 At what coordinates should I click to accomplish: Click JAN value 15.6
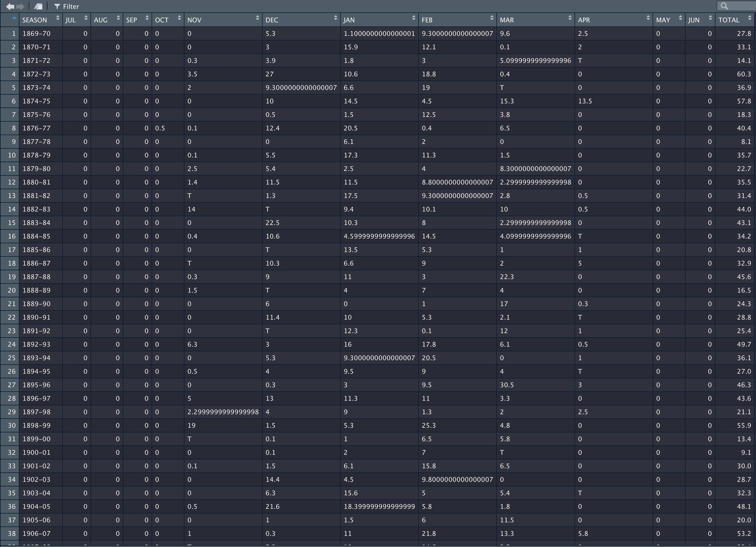(351, 493)
